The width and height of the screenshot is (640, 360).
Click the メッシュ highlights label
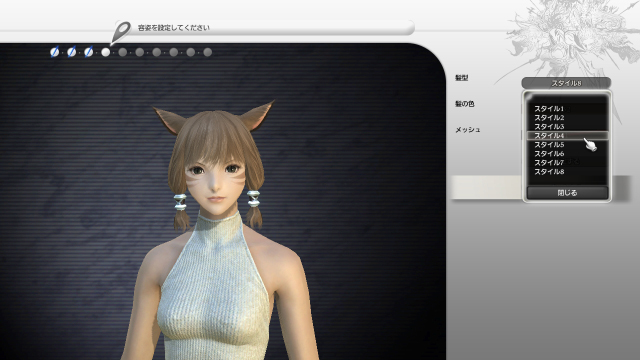point(468,129)
